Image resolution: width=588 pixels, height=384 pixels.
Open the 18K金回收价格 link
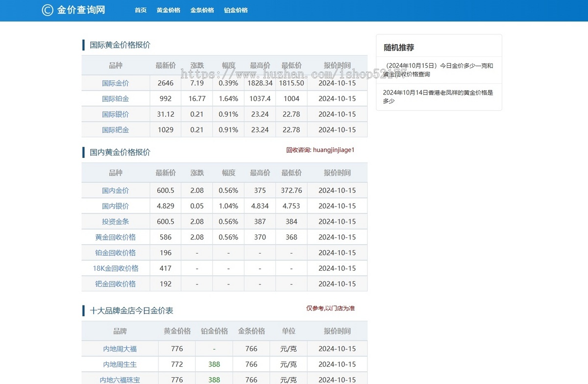point(116,268)
